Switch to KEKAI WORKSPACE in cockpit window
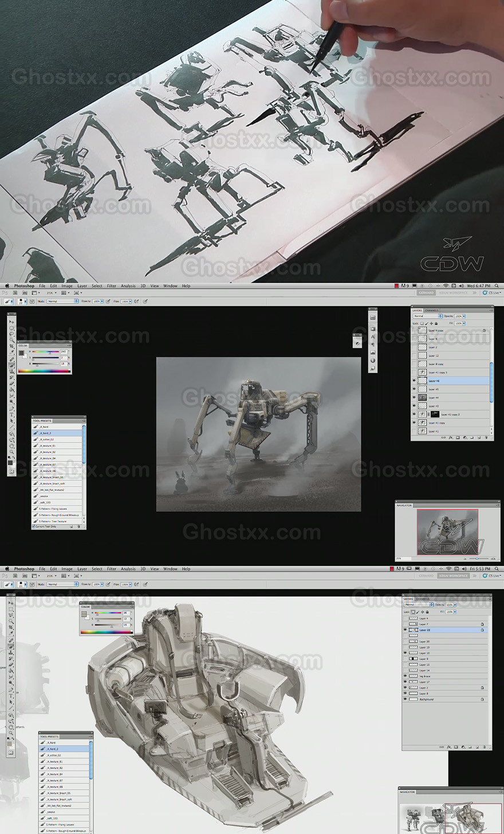Screen dimensions: 504x834 click(x=453, y=575)
